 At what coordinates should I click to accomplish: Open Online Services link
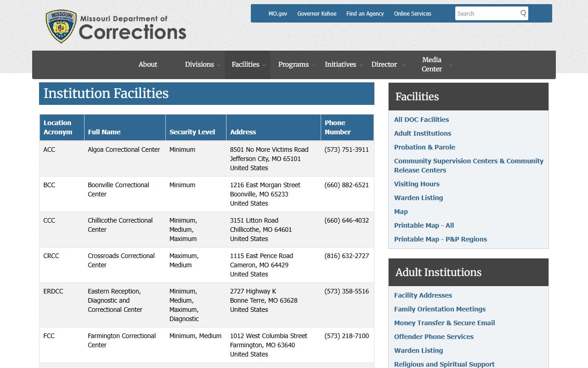pos(413,14)
